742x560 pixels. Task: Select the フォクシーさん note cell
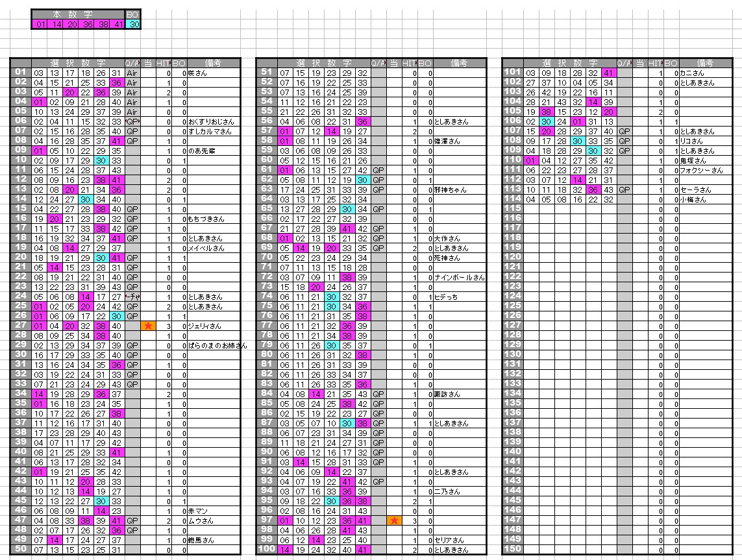[x=706, y=170]
